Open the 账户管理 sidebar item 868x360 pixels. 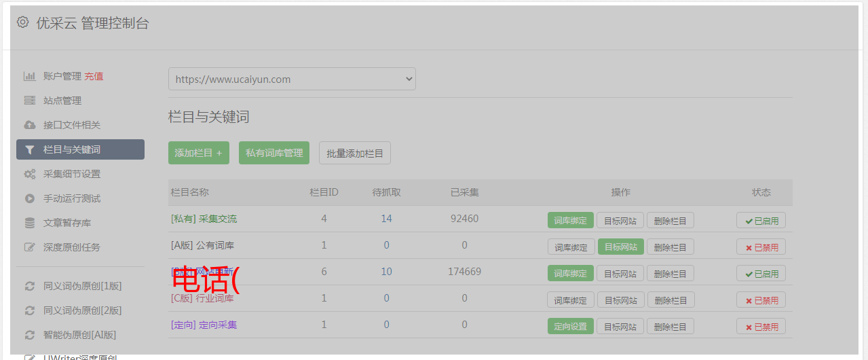[x=62, y=76]
